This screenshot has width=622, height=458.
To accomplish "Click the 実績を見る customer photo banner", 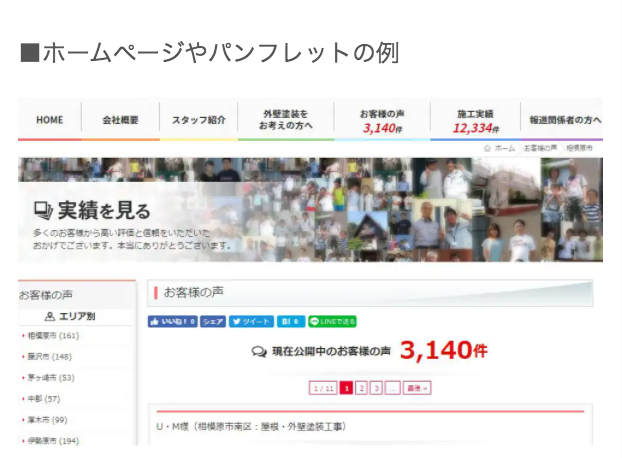I will pyautogui.click(x=310, y=210).
